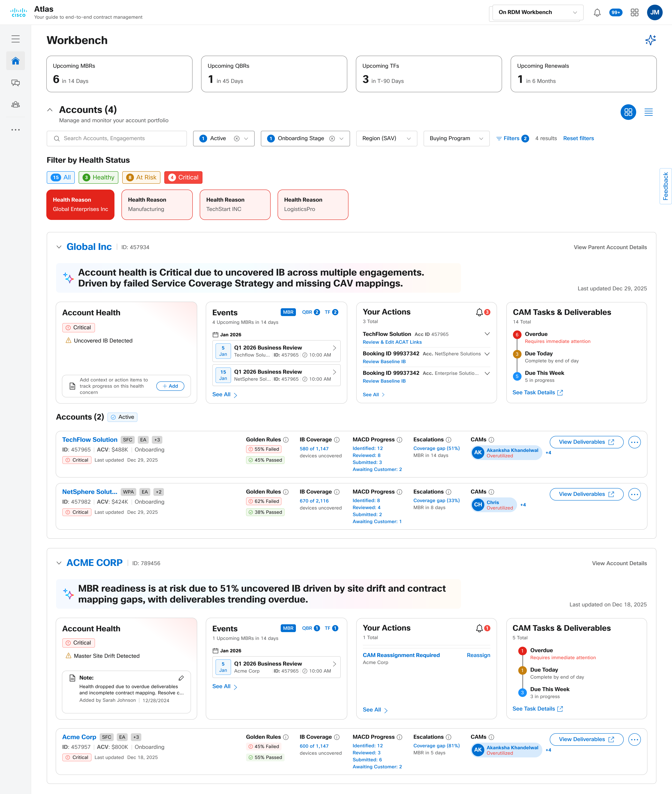Viewport: 672px width, 794px height.
Task: Collapse the Global Inc account panel
Action: (59, 247)
